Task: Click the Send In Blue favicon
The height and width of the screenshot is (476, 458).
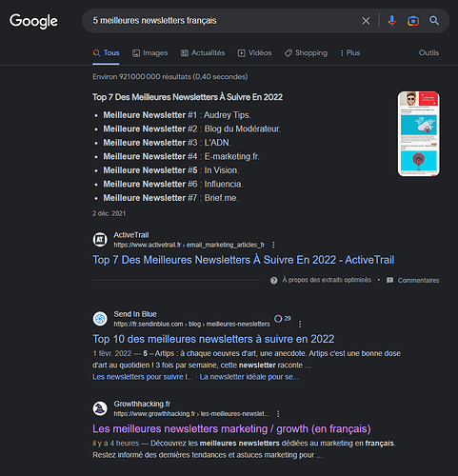Action: pyautogui.click(x=100, y=318)
